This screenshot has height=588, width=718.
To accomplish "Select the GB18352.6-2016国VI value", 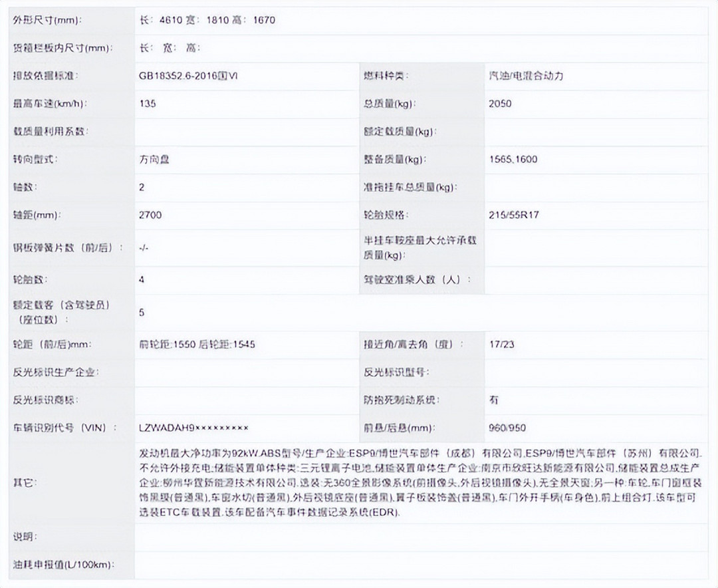I will tap(188, 76).
